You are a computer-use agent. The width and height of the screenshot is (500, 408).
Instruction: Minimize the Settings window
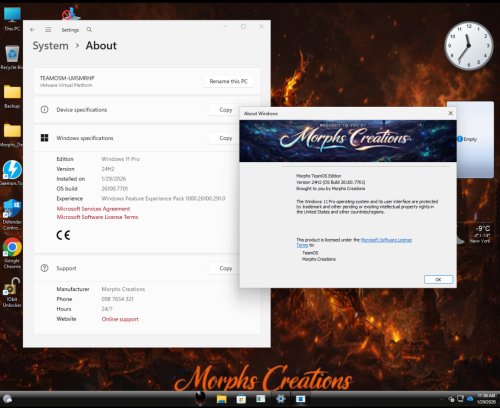point(225,27)
